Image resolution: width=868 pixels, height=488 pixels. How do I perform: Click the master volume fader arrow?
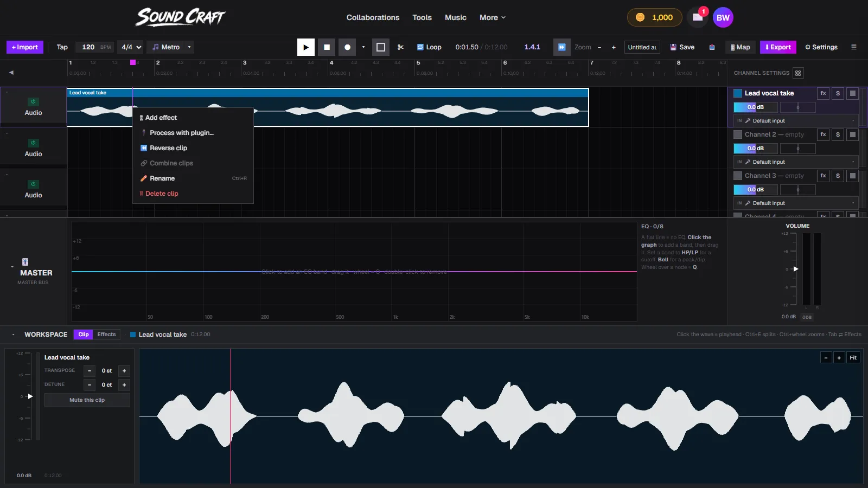[x=796, y=269]
